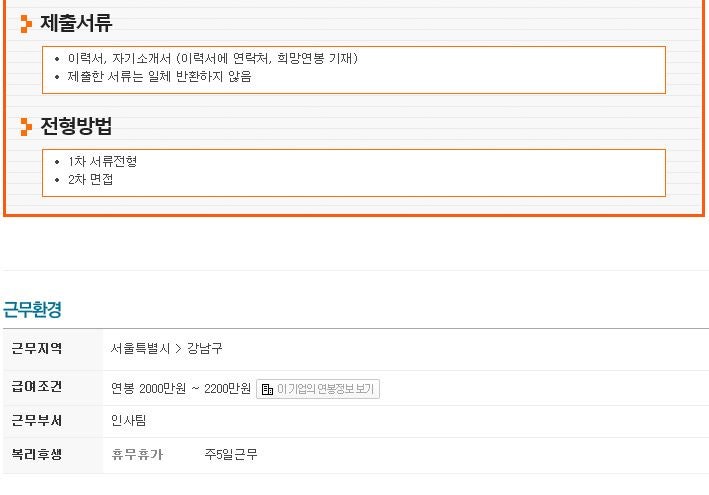This screenshot has width=709, height=495.
Task: Click the 복리후생 row label
Action: tap(37, 454)
